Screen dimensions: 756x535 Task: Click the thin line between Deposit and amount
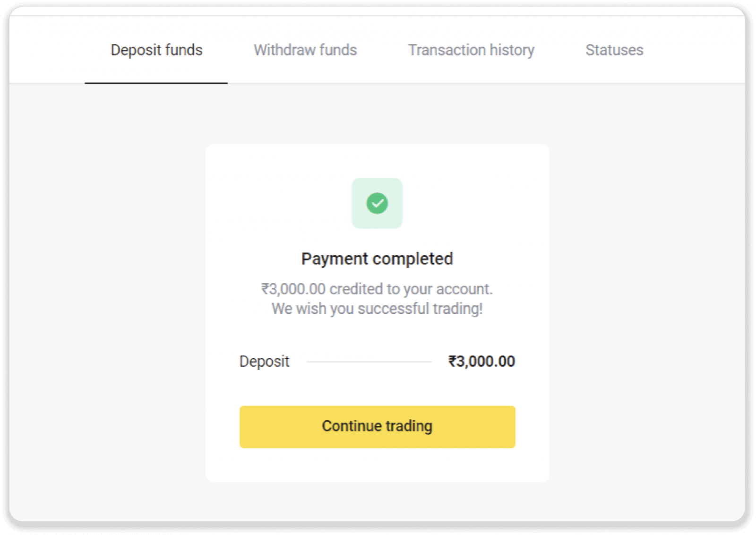tap(369, 362)
